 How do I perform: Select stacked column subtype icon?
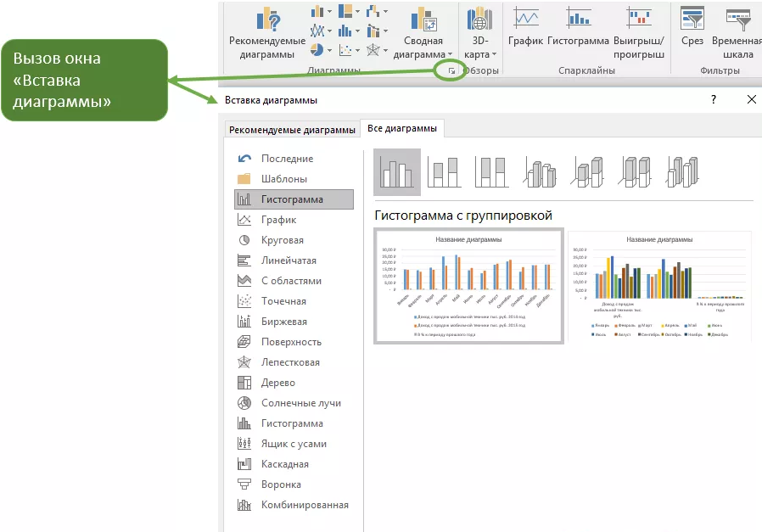[x=444, y=172]
